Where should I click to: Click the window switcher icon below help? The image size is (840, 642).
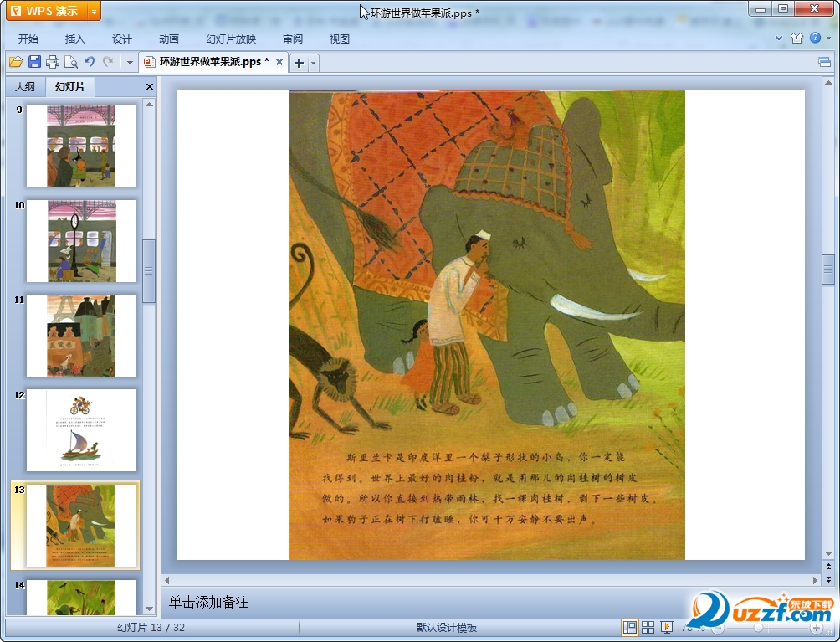(x=824, y=62)
